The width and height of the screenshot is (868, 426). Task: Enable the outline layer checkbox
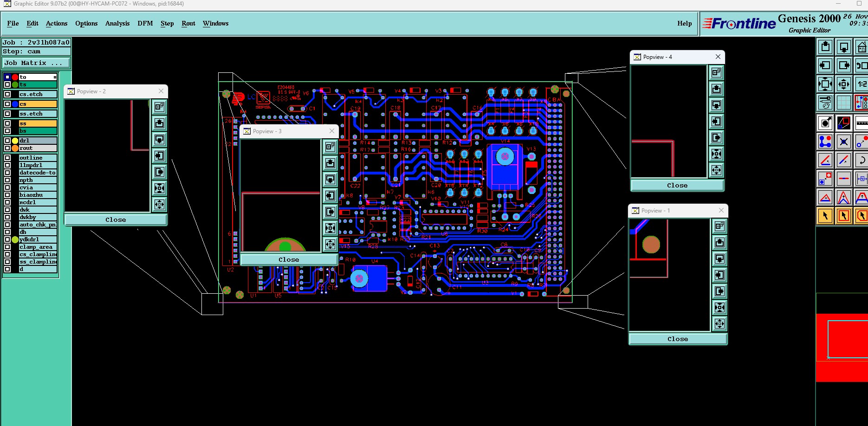(x=7, y=158)
